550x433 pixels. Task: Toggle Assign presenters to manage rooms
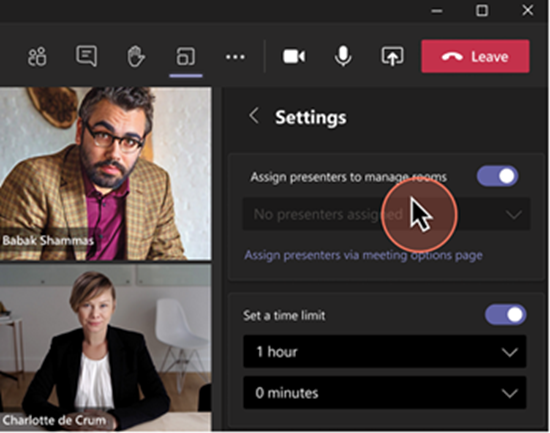click(497, 176)
